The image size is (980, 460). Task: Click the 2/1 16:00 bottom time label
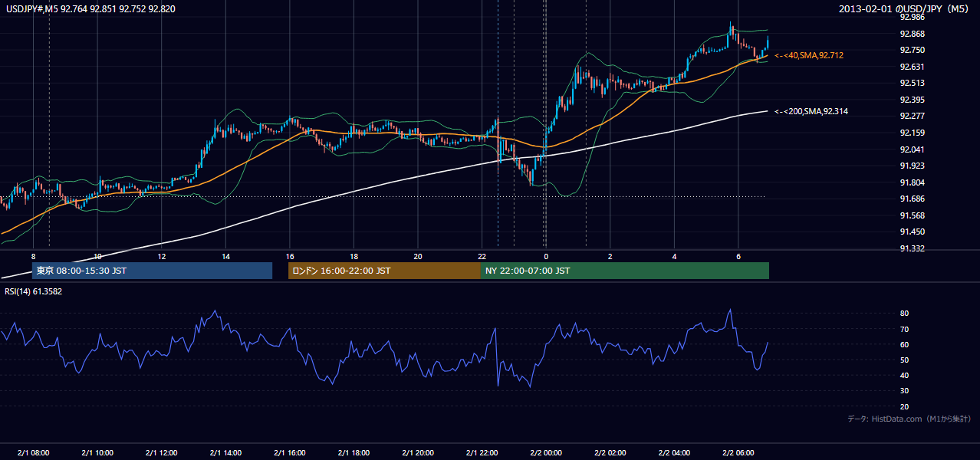290,453
